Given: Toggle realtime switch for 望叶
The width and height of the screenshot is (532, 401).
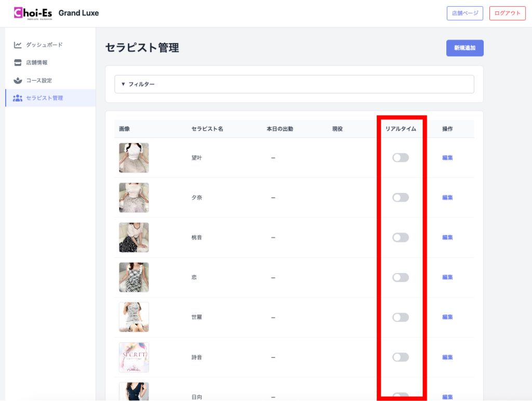Looking at the screenshot, I should [x=400, y=158].
